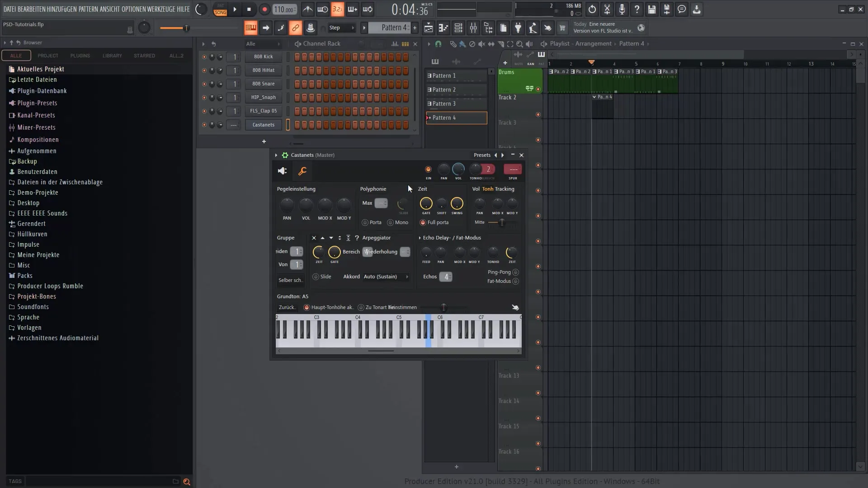The width and height of the screenshot is (868, 488).
Task: Expand the Soundfonts library folder
Action: [x=33, y=306]
